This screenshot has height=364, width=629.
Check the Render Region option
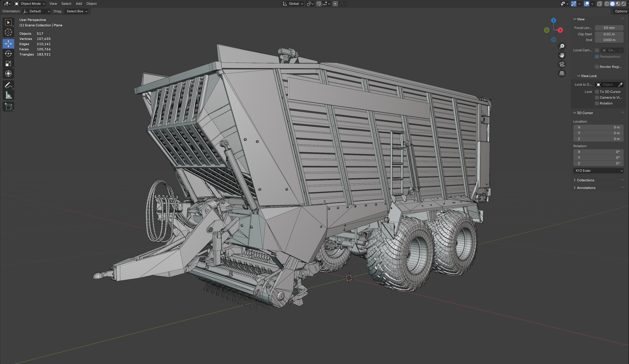click(597, 67)
